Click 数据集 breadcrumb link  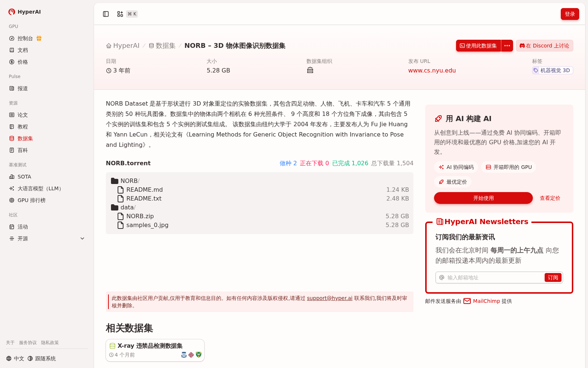162,46
